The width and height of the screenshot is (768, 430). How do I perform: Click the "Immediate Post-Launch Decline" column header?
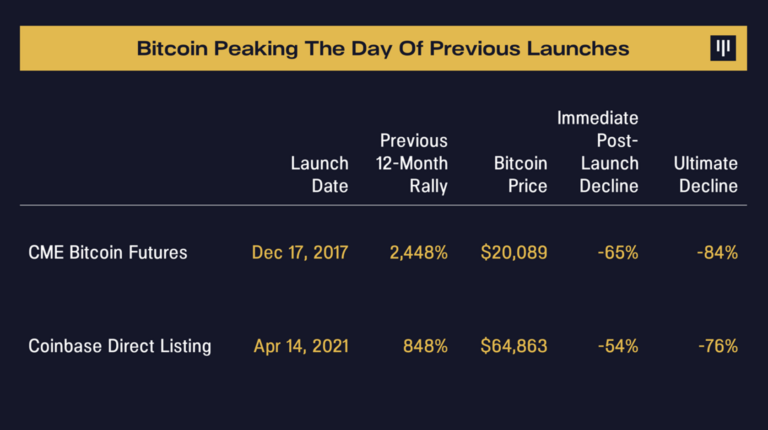[x=599, y=152]
